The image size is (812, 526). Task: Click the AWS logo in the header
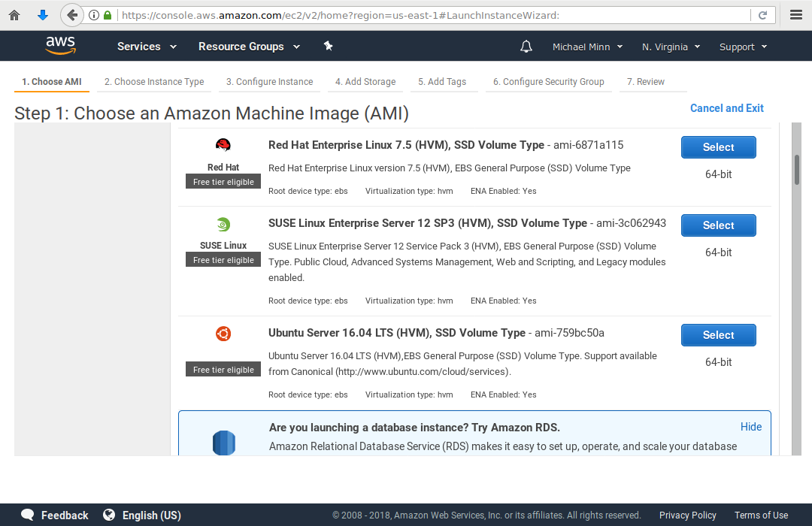tap(60, 46)
